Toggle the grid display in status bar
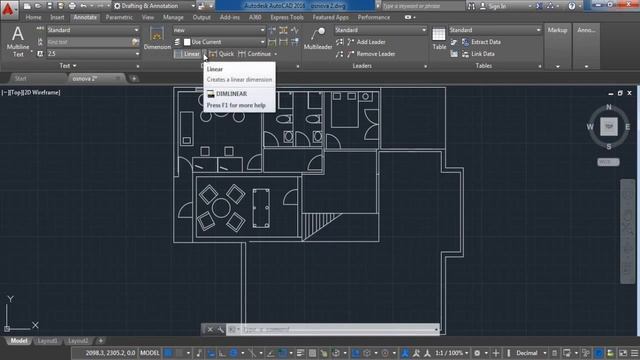This screenshot has height=360, width=640. (168, 353)
